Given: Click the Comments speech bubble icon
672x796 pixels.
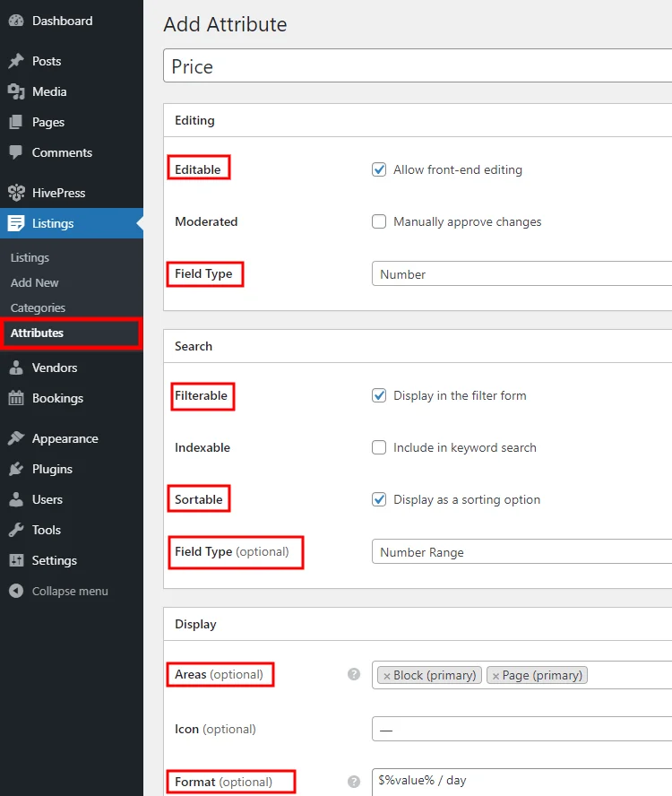Looking at the screenshot, I should (x=16, y=152).
